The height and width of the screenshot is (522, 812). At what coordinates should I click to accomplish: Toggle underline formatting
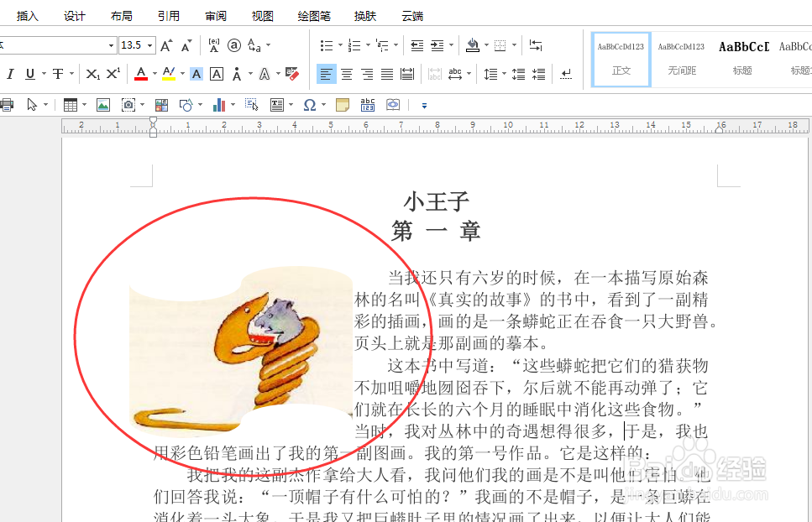(30, 74)
